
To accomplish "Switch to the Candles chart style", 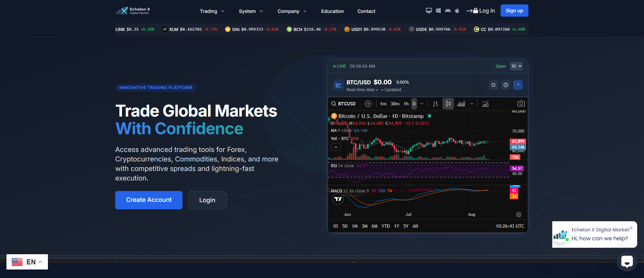I will pyautogui.click(x=448, y=104).
